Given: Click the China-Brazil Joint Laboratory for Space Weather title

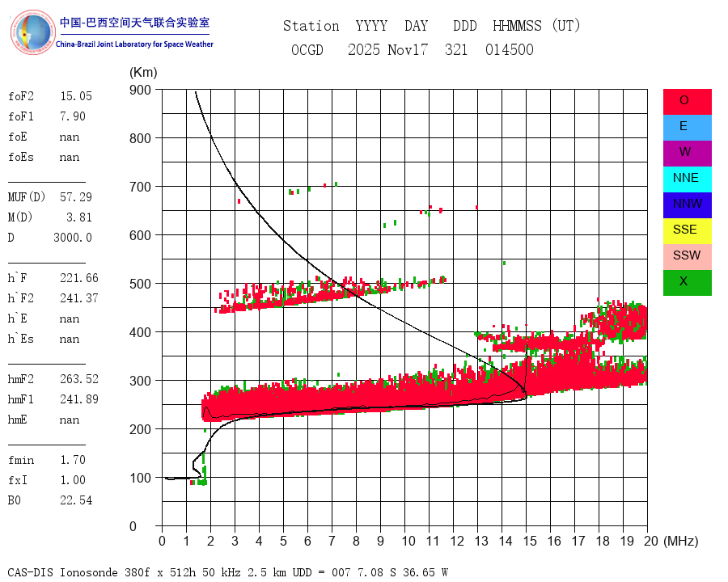Looking at the screenshot, I should click(x=134, y=44).
